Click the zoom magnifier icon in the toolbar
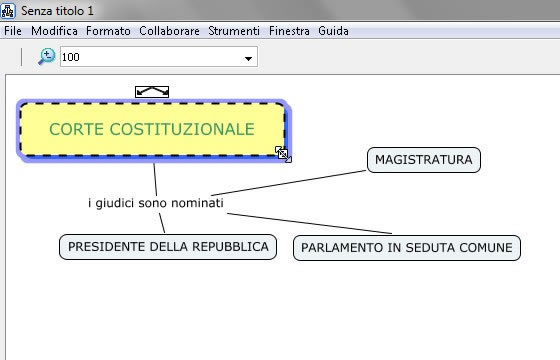 point(47,56)
